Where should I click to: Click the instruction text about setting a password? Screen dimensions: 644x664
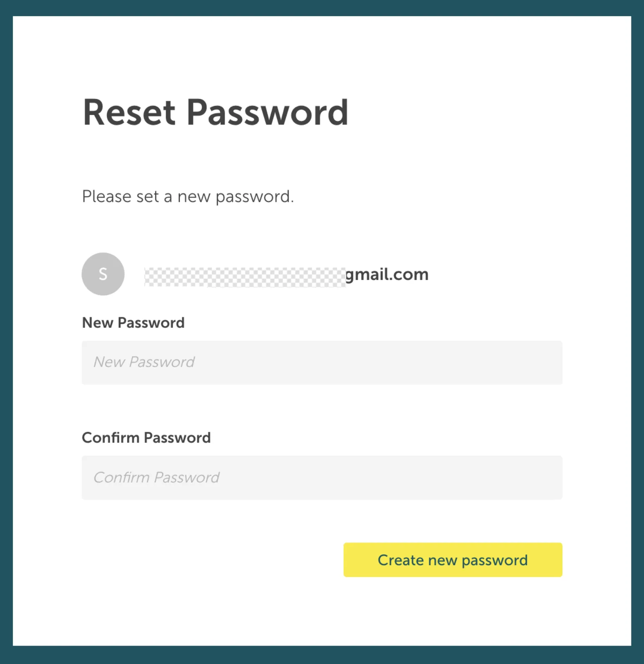pos(188,196)
